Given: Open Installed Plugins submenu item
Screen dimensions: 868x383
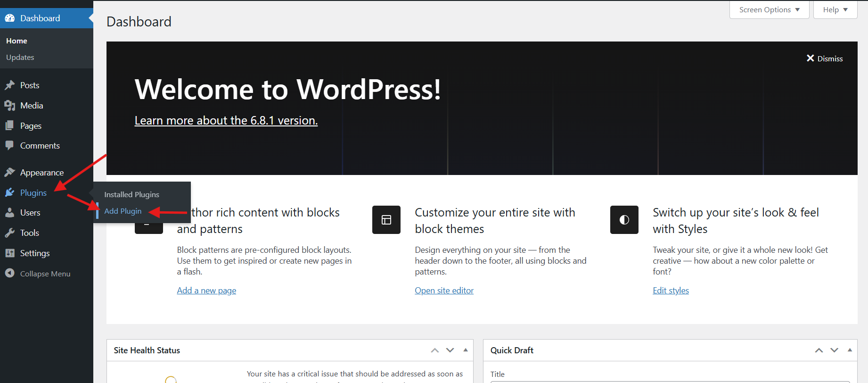Looking at the screenshot, I should (131, 194).
